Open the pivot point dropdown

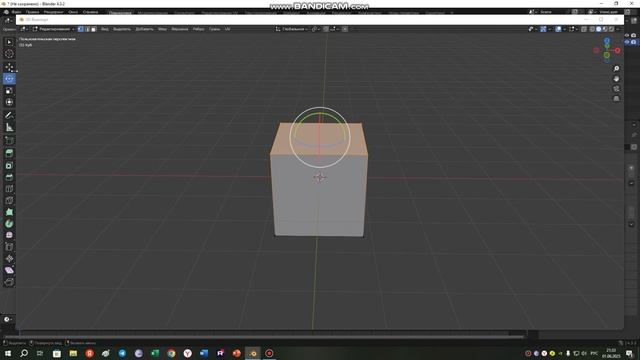click(316, 29)
